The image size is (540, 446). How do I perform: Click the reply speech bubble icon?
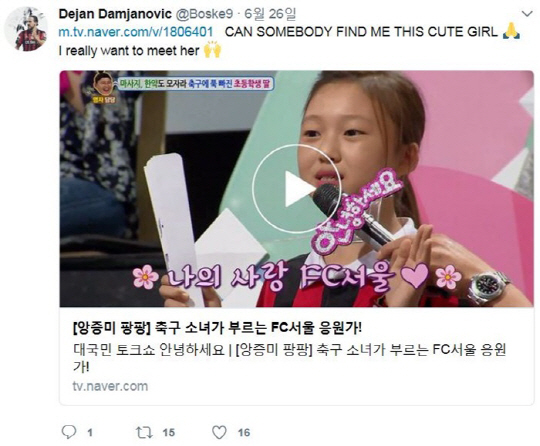pos(69,432)
